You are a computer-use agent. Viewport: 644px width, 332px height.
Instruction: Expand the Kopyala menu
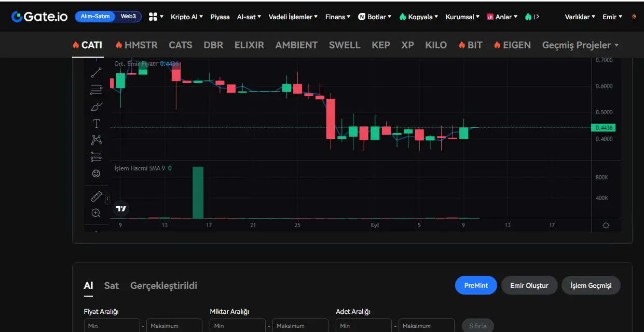pyautogui.click(x=418, y=17)
